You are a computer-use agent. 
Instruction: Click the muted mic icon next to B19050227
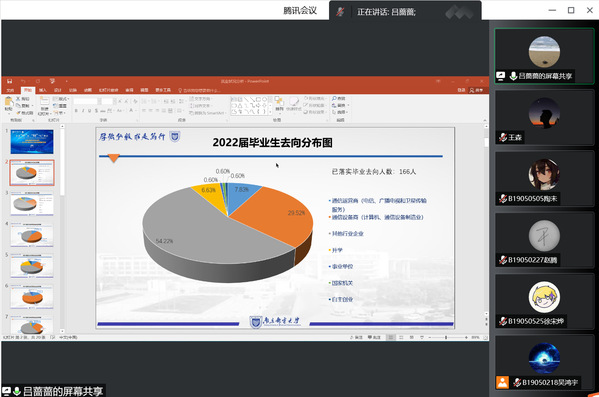pos(503,260)
